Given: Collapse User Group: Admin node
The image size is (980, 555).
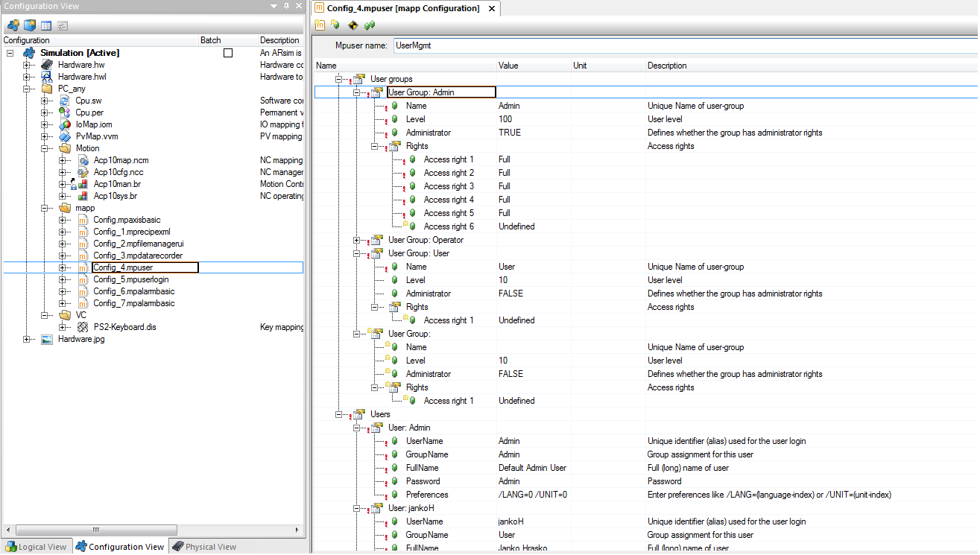Looking at the screenshot, I should (357, 92).
